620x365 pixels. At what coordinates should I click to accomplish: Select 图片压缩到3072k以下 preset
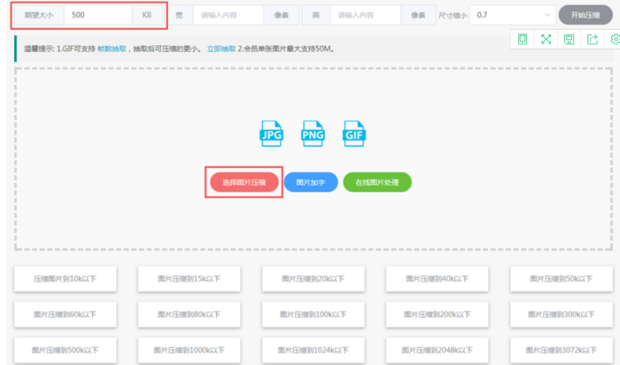(561, 350)
